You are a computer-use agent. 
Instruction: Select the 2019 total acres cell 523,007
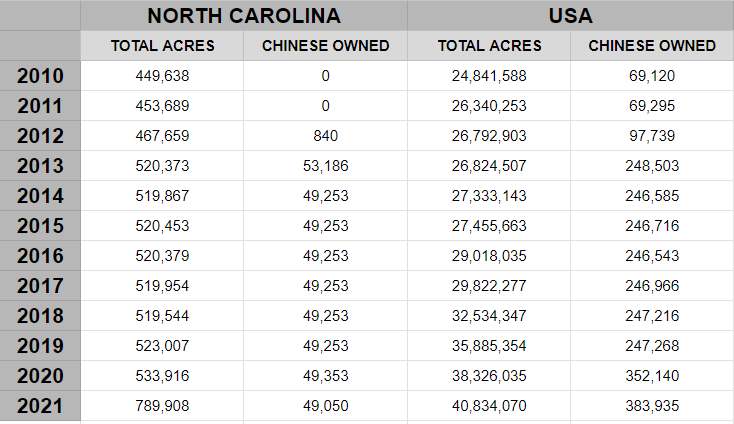tap(163, 346)
